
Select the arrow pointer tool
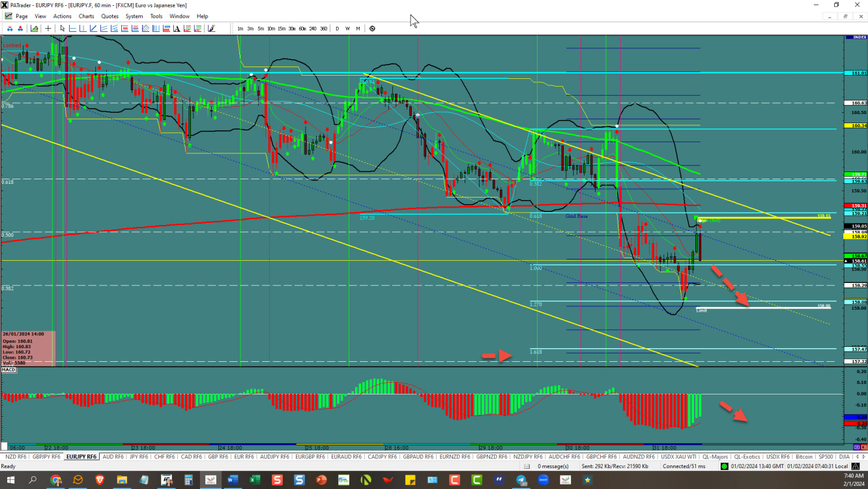pos(63,29)
